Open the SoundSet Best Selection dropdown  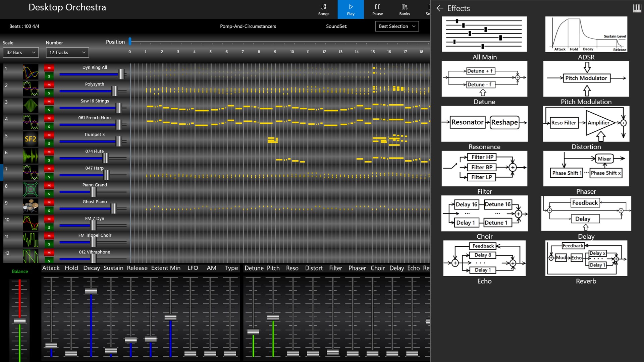pos(397,26)
